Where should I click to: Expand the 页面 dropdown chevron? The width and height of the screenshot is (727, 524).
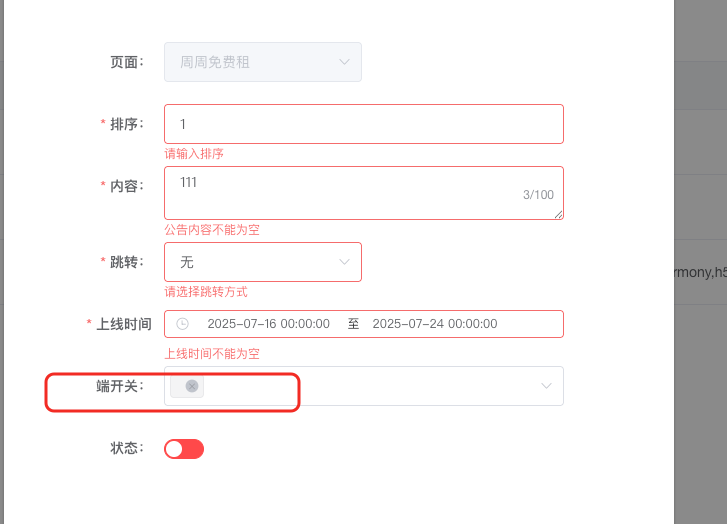[344, 62]
